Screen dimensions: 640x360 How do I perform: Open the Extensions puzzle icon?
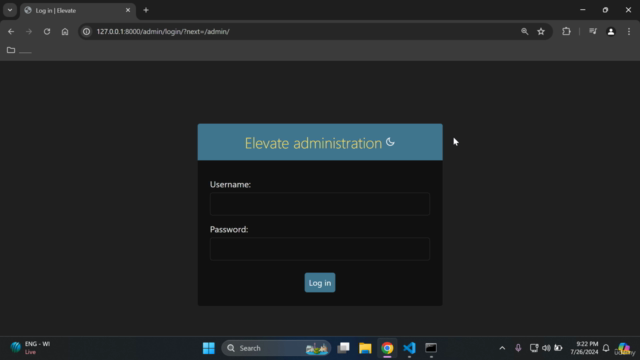pos(566,31)
